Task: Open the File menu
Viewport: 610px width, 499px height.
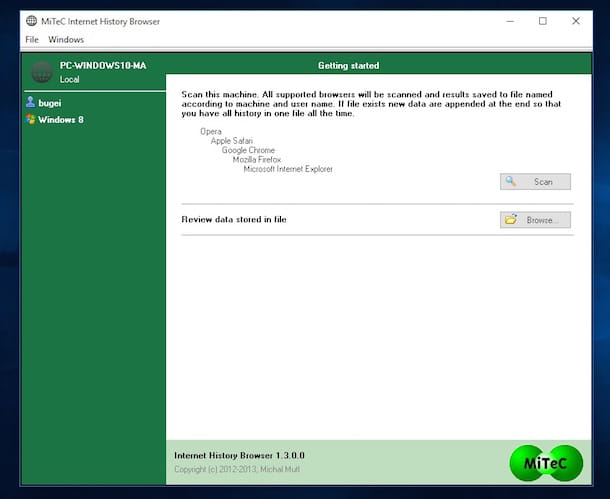Action: pos(32,40)
